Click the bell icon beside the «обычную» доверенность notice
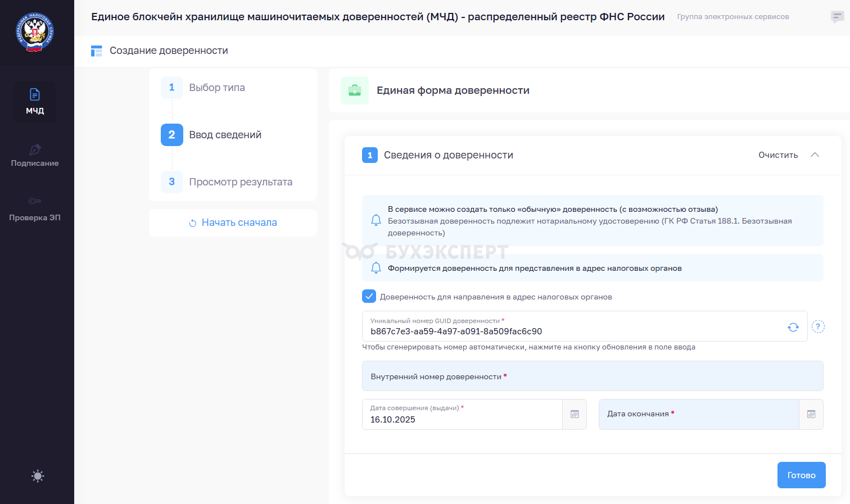Screen dimensions: 850x504 point(376,220)
